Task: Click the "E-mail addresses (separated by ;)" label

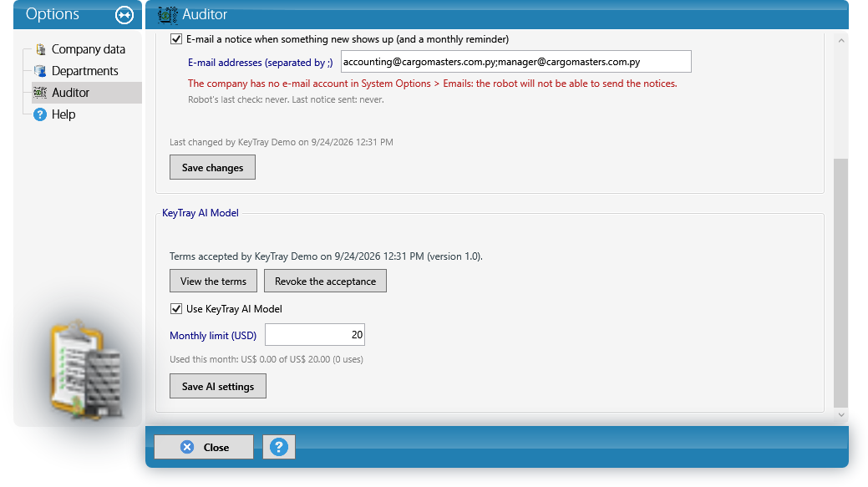Action: (x=260, y=63)
